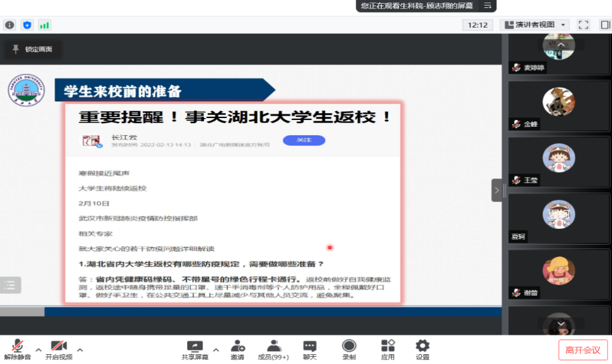Enter full screen mode
Image resolution: width=612 pixels, height=364 pixels.
[x=584, y=25]
